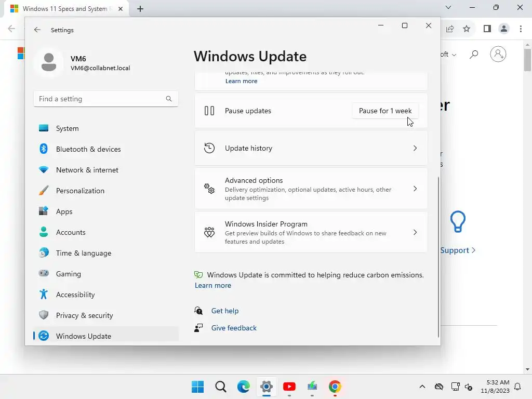Click the VM6 user avatar
The image size is (532, 399).
point(48,62)
